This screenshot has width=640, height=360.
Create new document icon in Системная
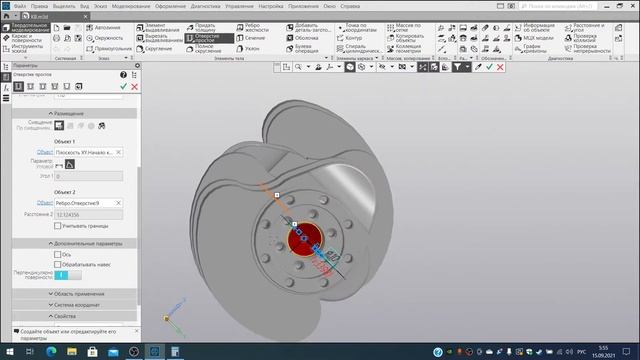(x=56, y=27)
